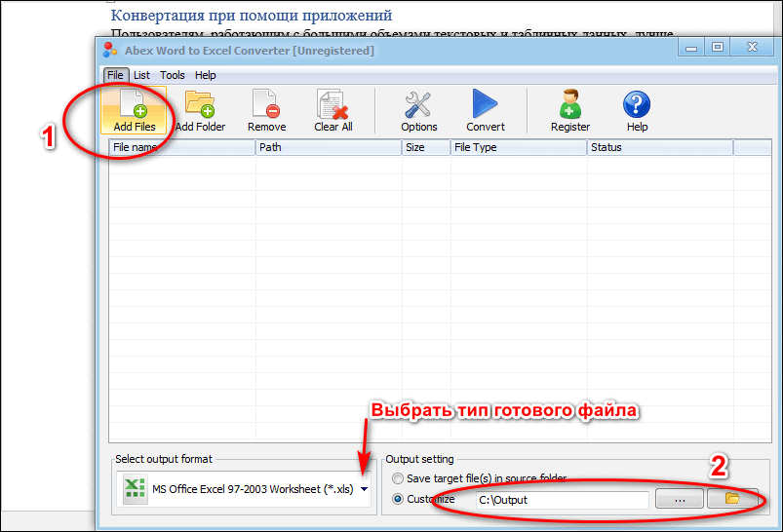
Task: Open the output format dropdown arrow
Action: (x=365, y=489)
